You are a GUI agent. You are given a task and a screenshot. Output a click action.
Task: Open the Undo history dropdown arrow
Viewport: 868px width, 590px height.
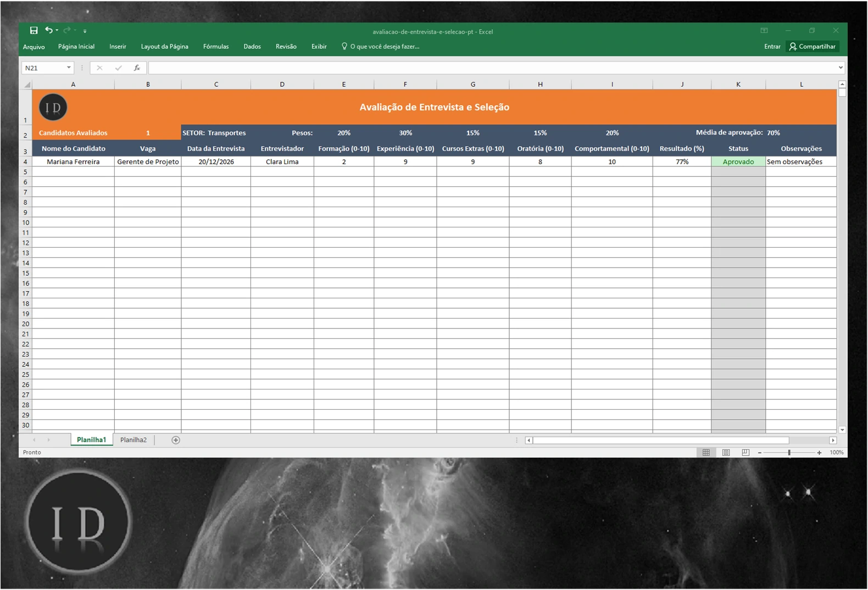(x=57, y=30)
